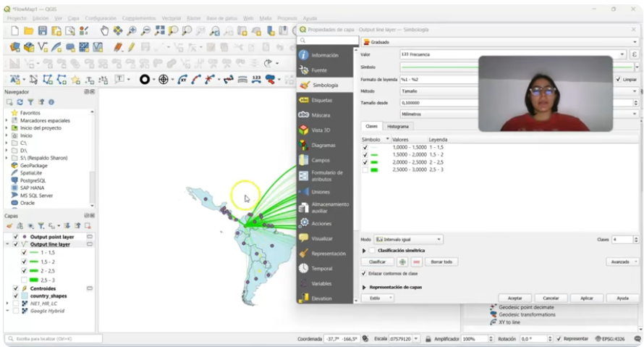Click the Aceptar button
Viewport: 644px width, 347px height.
click(x=514, y=298)
